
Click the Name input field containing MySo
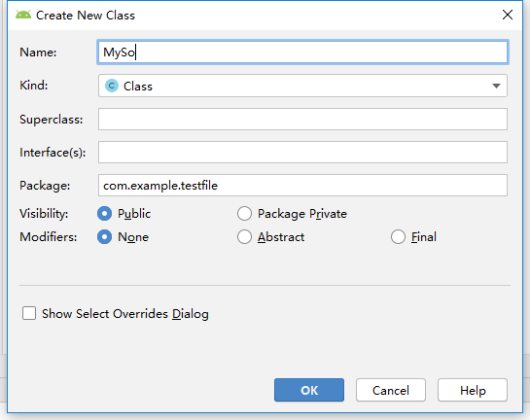(302, 52)
